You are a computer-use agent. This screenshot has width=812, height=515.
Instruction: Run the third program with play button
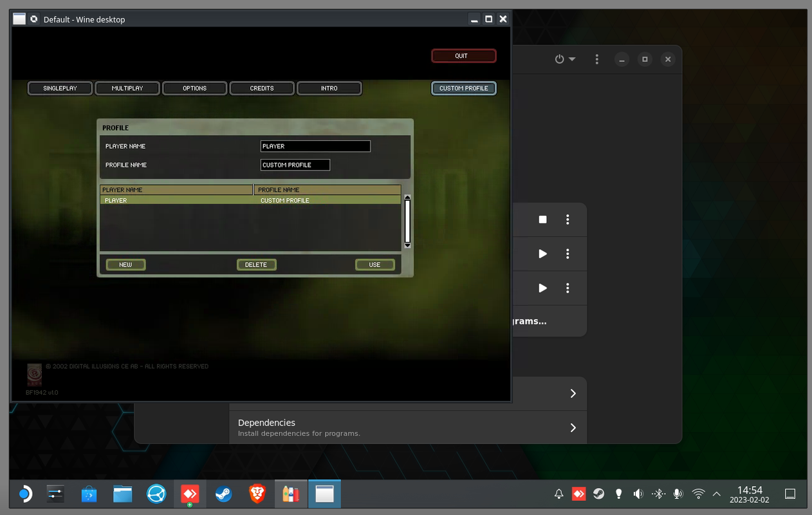(x=542, y=288)
